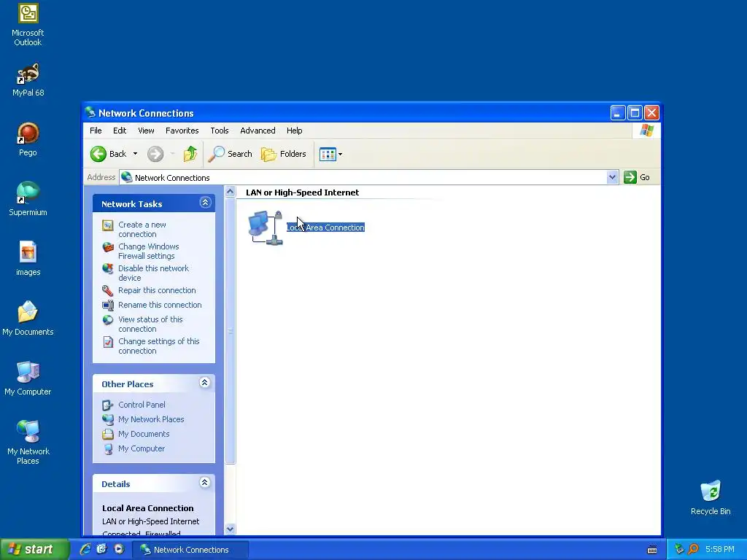This screenshot has height=560, width=747.
Task: Select the Microsoft Outlook desktop icon
Action: pos(28,25)
